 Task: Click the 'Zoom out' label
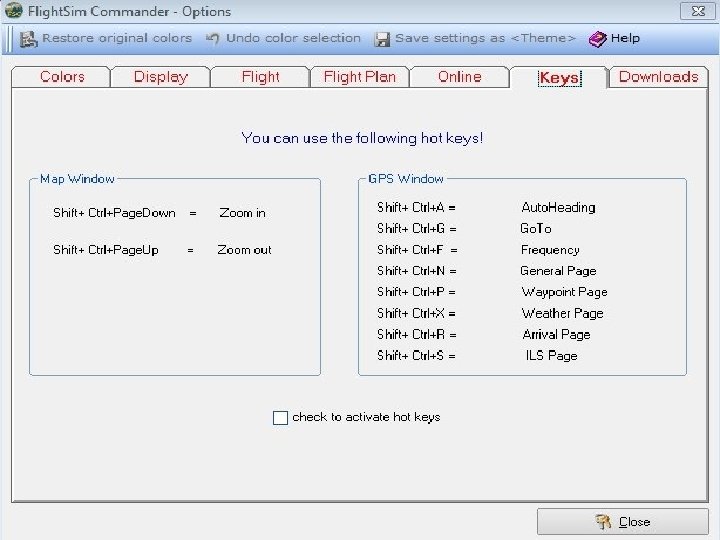click(x=244, y=250)
